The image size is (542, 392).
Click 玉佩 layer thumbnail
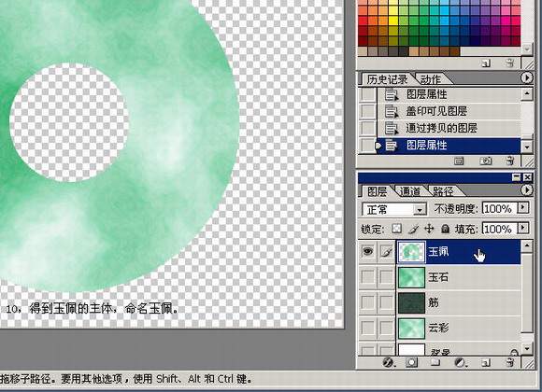[412, 252]
